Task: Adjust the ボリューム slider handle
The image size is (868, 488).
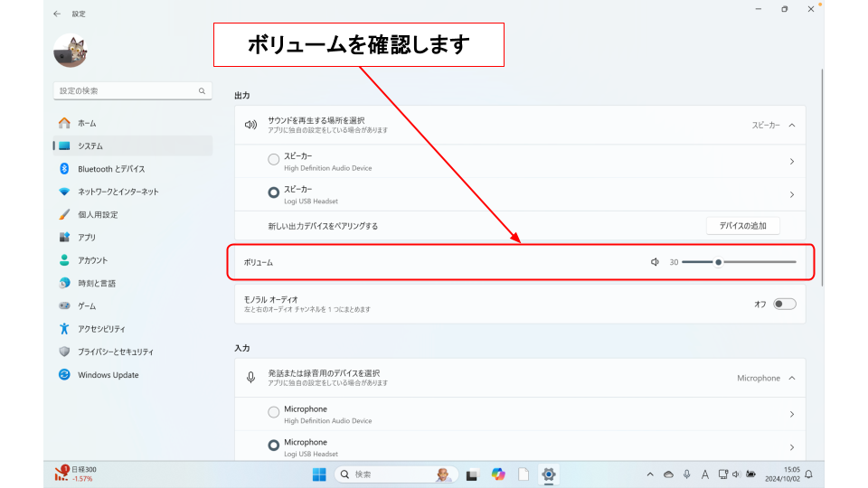Action: coord(718,262)
